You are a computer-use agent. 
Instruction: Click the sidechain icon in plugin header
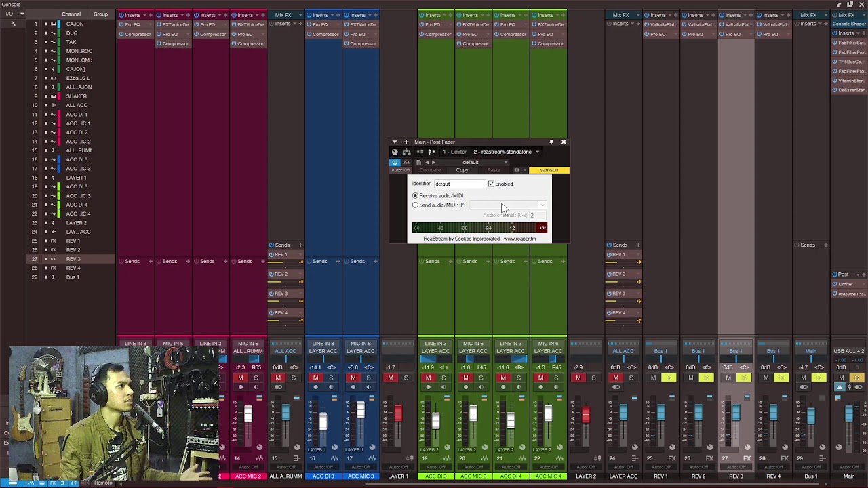[407, 163]
